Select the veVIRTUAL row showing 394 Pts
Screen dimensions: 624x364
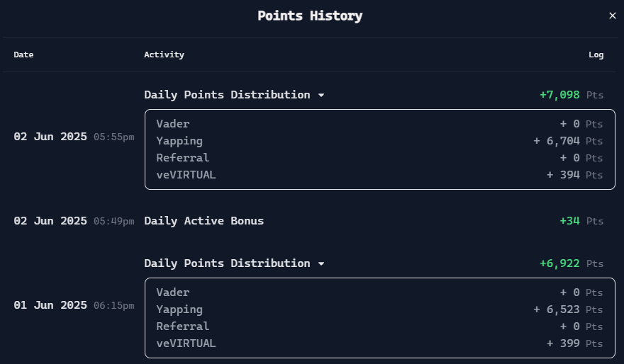click(379, 175)
